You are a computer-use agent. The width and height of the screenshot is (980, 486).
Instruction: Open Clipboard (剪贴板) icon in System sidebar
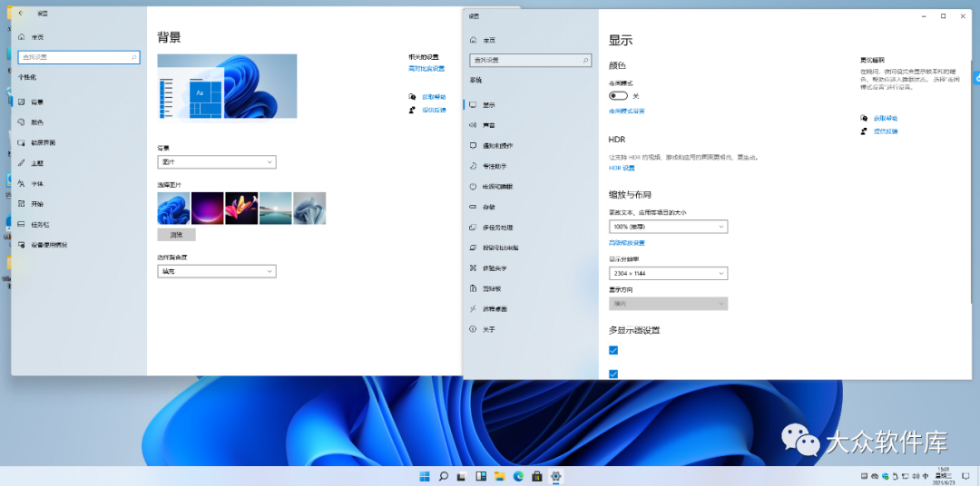pos(473,288)
